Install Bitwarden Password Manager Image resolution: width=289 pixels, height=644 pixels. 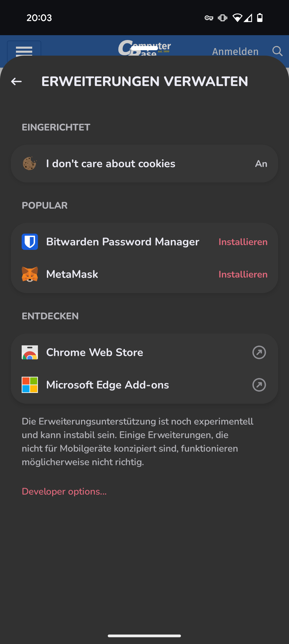coord(243,242)
